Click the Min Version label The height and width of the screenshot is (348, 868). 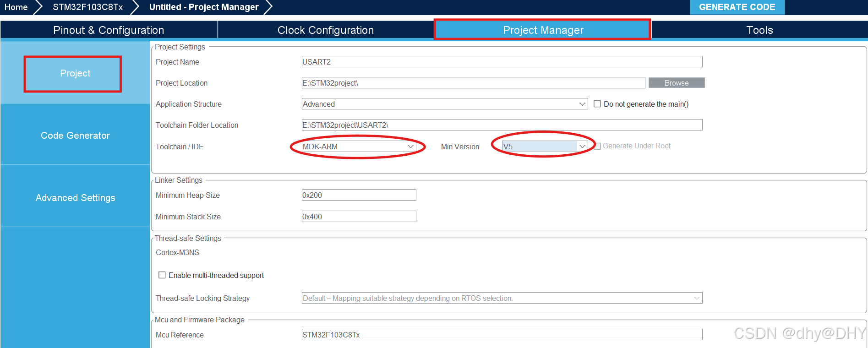point(460,147)
